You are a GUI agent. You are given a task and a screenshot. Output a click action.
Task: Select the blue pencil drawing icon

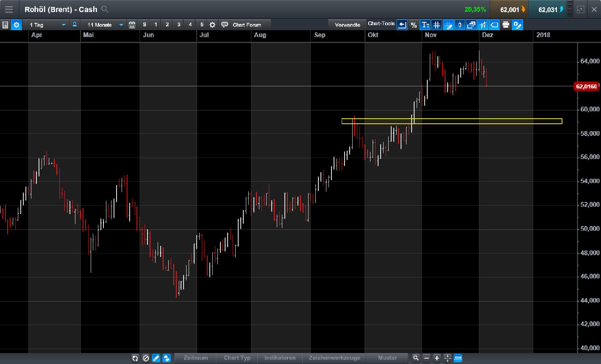pos(156,358)
